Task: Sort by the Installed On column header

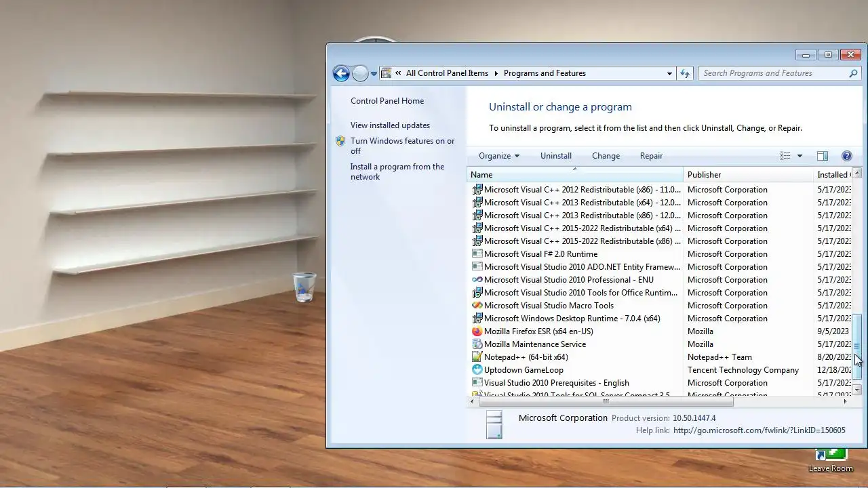Action: (833, 175)
